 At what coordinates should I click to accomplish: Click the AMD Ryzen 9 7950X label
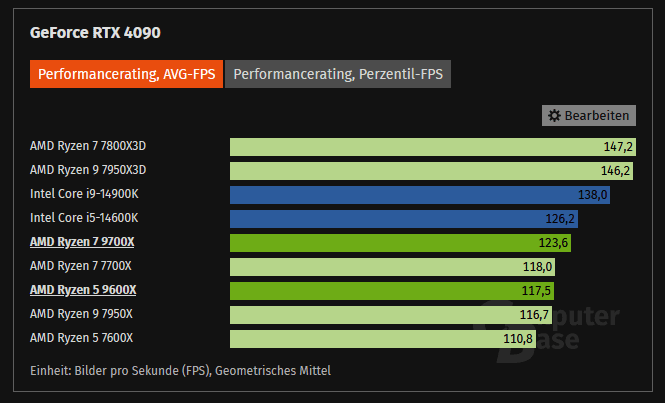click(x=80, y=314)
